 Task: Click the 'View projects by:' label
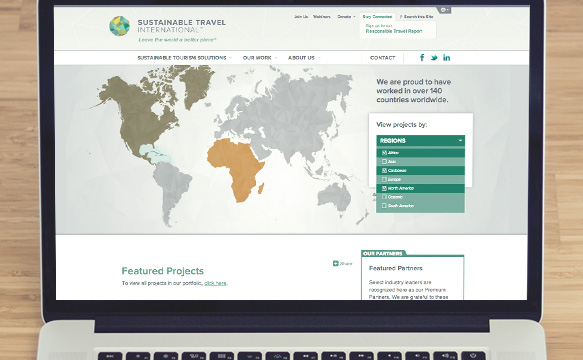[402, 125]
